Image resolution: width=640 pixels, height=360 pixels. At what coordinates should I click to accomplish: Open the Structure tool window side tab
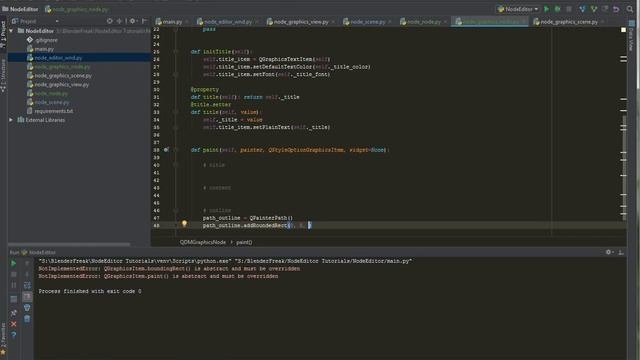(x=3, y=76)
